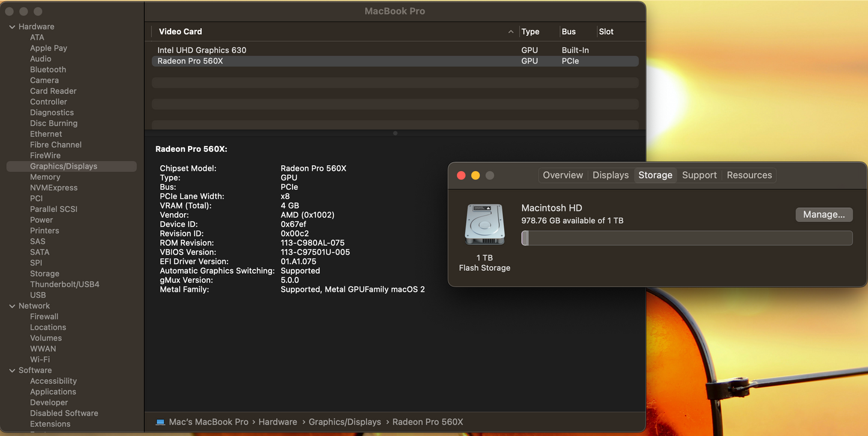The image size is (868, 436).
Task: Collapse the Network section chevron
Action: pos(12,306)
